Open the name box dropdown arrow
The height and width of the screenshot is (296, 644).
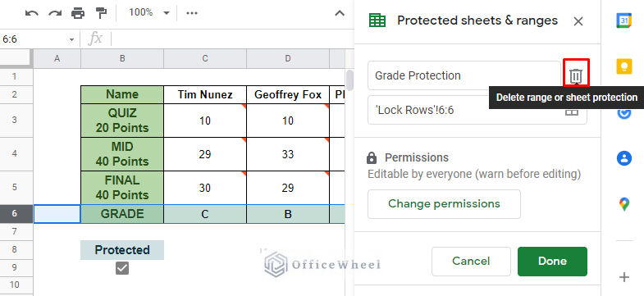click(71, 39)
